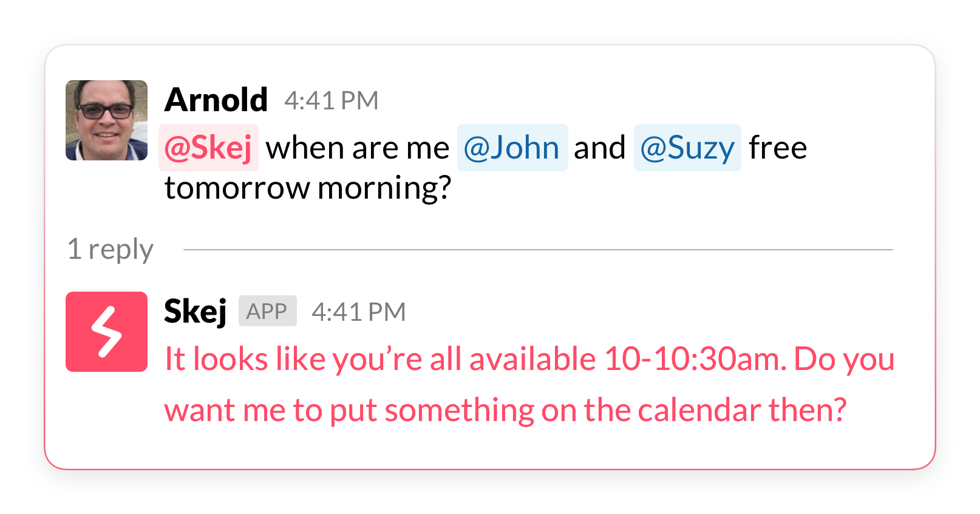Open Arnold's profile photo

pos(106,120)
